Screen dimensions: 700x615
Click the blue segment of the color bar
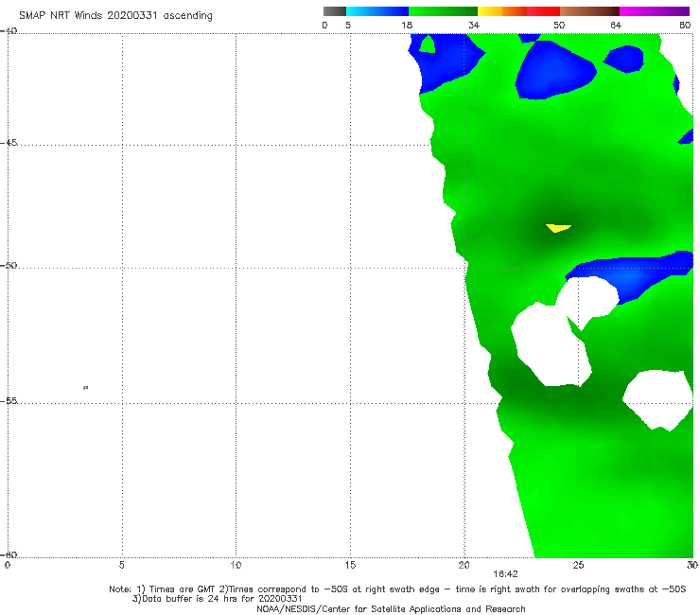[x=377, y=11]
